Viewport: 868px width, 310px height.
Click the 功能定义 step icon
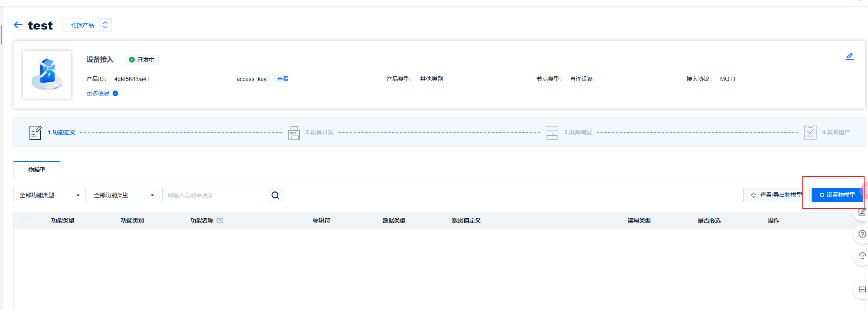pos(35,132)
